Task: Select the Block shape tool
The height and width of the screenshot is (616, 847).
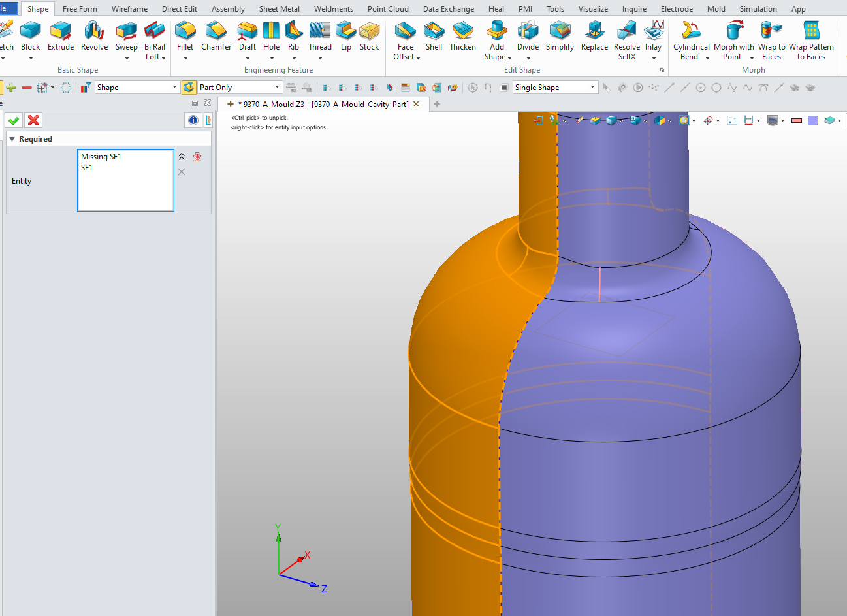Action: [30, 37]
